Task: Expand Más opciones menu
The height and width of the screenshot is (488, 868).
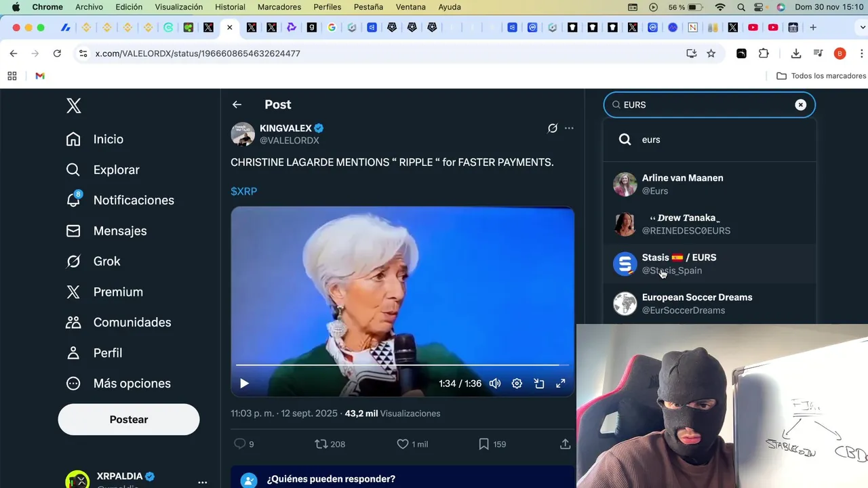Action: click(x=118, y=383)
